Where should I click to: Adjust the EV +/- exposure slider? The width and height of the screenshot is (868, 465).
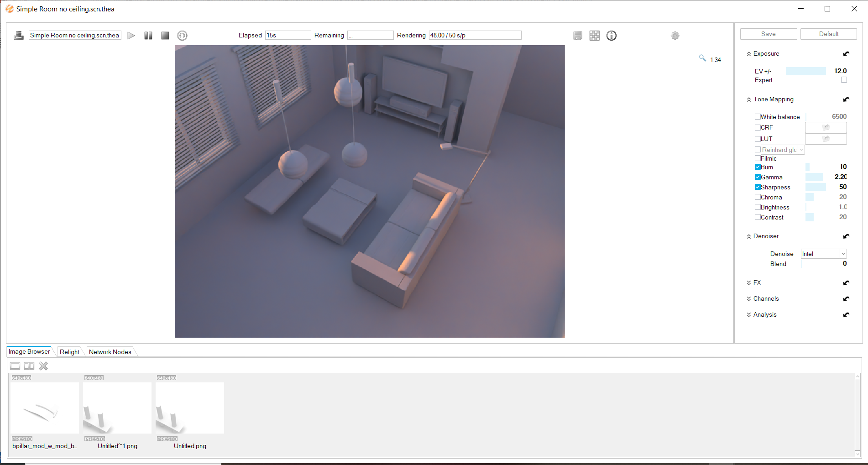(x=805, y=71)
